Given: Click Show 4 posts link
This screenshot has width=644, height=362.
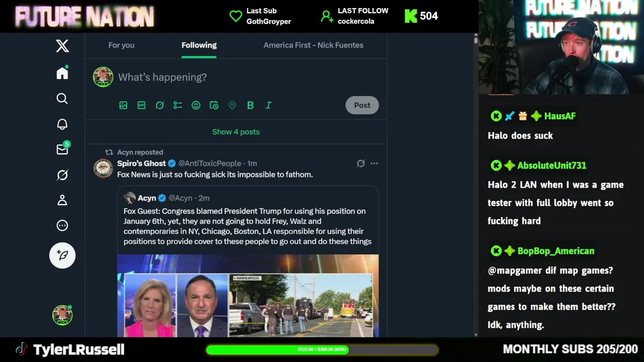Looking at the screenshot, I should click(236, 132).
